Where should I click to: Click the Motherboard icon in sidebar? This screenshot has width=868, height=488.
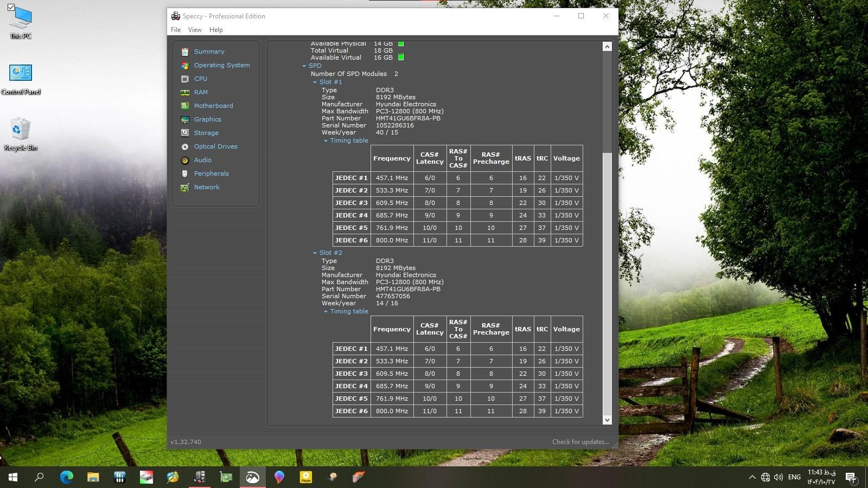pyautogui.click(x=185, y=106)
